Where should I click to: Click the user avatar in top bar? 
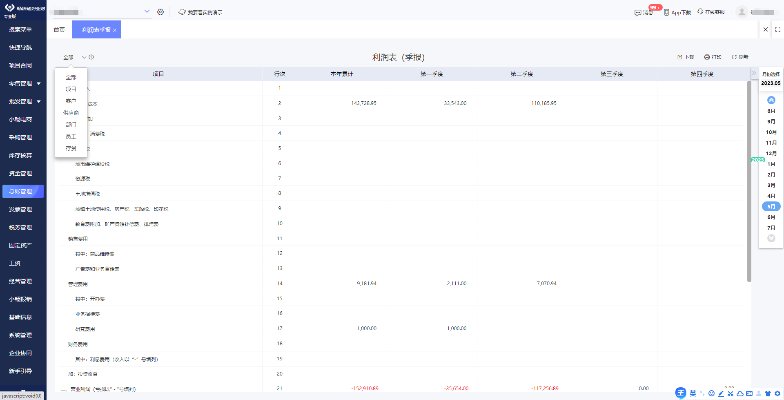pos(743,12)
